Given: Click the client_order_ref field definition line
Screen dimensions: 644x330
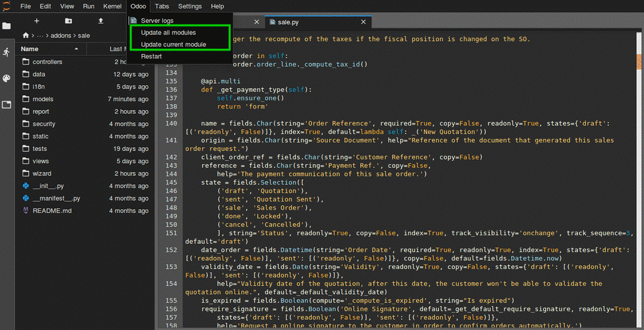Looking at the screenshot, I should (341, 157).
